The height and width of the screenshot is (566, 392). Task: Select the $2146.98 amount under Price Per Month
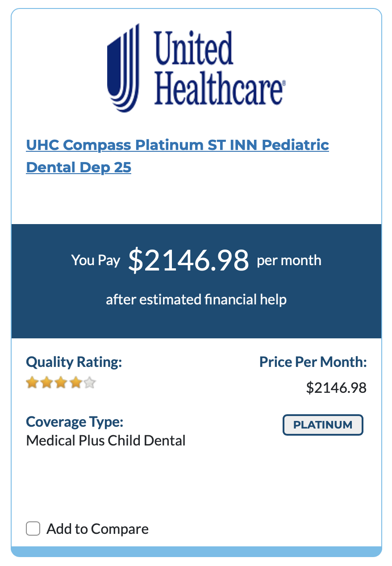(x=336, y=388)
